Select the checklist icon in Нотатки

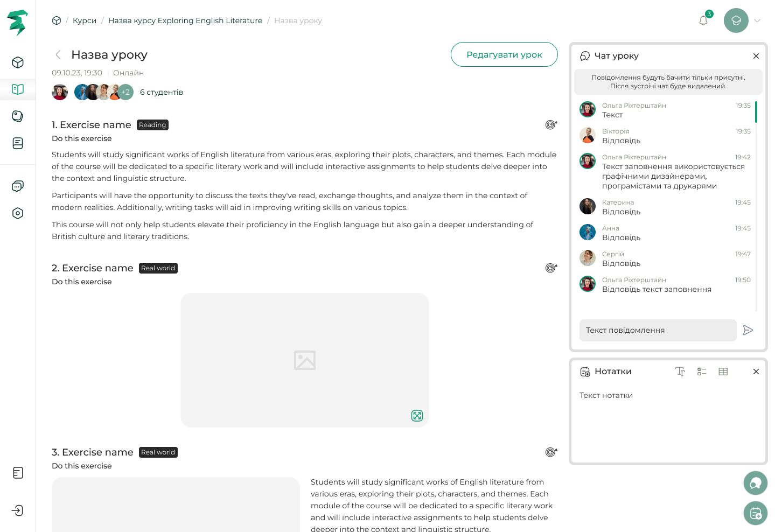pyautogui.click(x=702, y=372)
